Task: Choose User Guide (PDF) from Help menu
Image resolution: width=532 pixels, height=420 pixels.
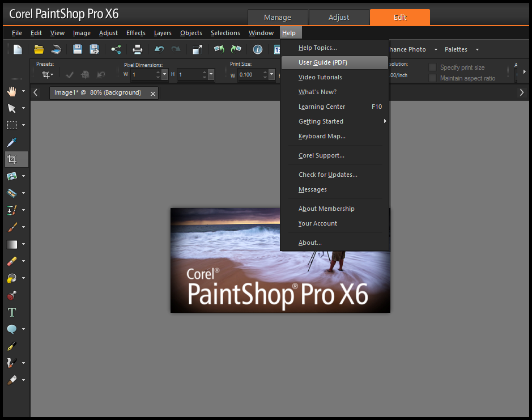Action: pos(334,62)
